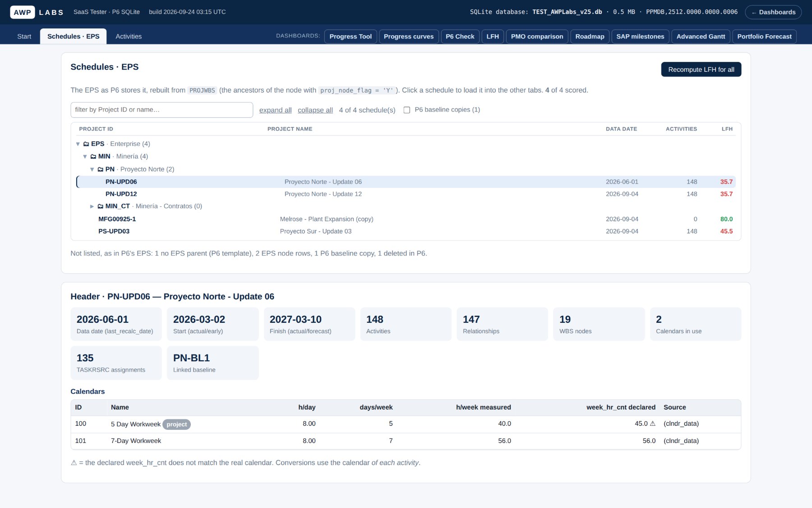
Task: Click the LFH column header
Action: pyautogui.click(x=727, y=129)
